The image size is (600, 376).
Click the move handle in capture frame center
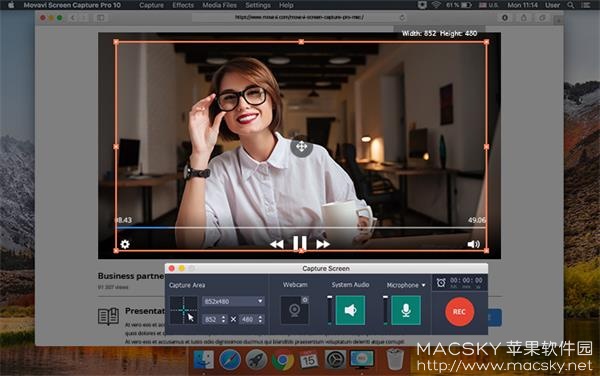click(x=301, y=146)
